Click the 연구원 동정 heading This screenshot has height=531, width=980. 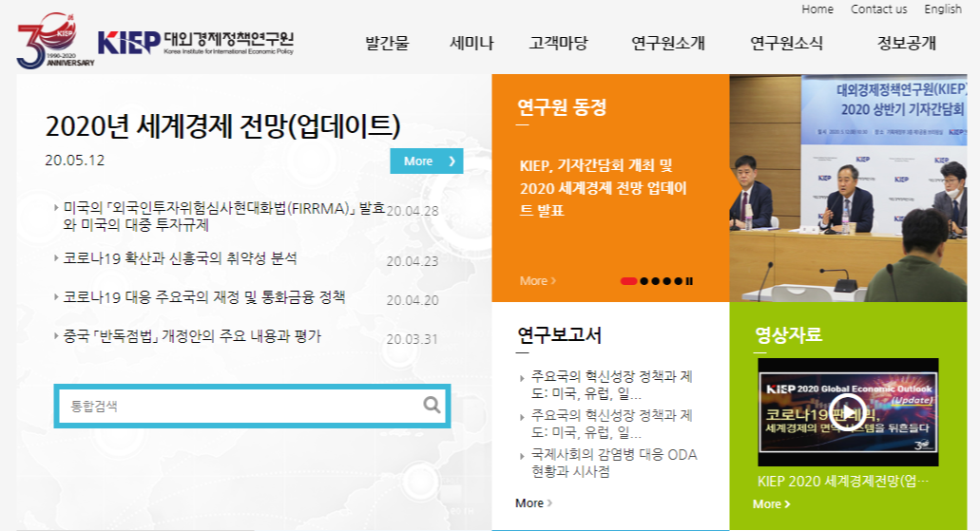pos(562,106)
